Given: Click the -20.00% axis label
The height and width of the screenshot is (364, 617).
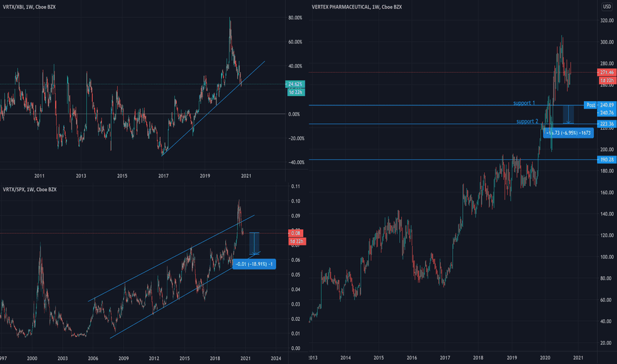Looking at the screenshot, I should [x=297, y=138].
